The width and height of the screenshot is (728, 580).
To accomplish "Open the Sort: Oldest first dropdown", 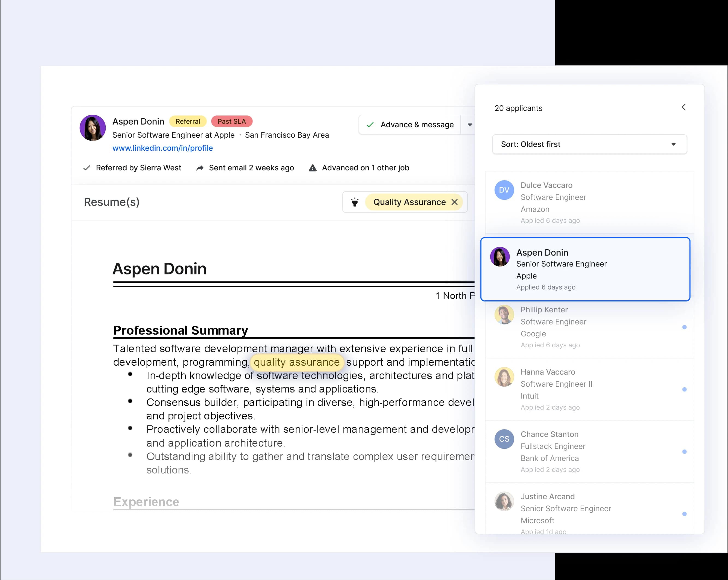I will (x=589, y=144).
